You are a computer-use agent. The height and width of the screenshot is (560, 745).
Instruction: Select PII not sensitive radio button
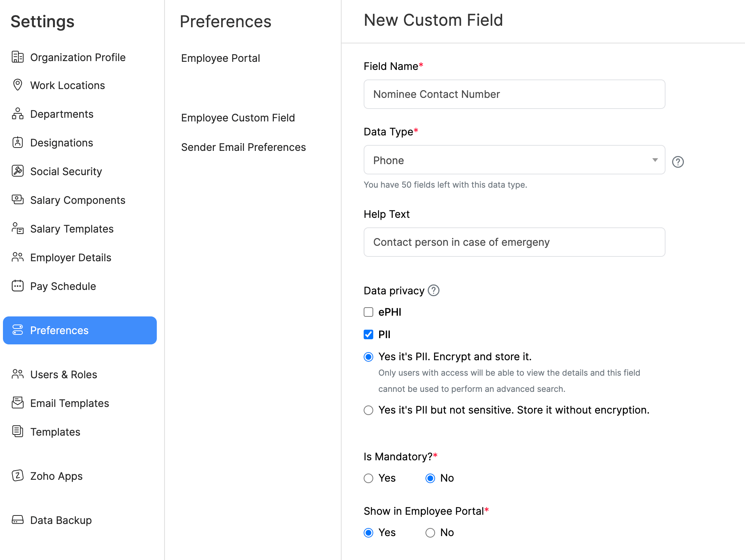pos(368,411)
